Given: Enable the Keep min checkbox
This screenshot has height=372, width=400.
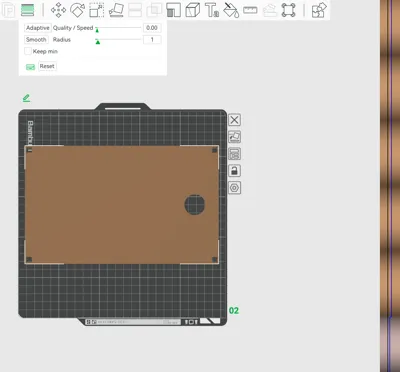Looking at the screenshot, I should point(28,51).
